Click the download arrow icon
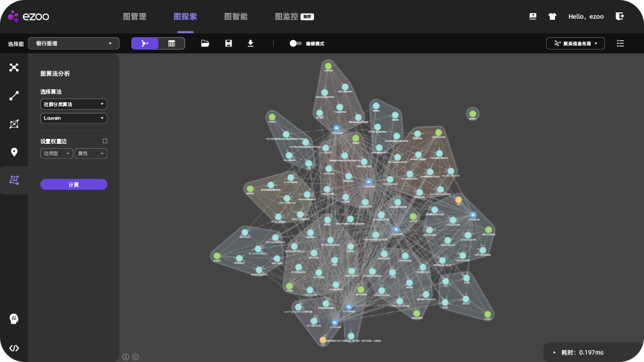This screenshot has height=362, width=644. coord(251,43)
